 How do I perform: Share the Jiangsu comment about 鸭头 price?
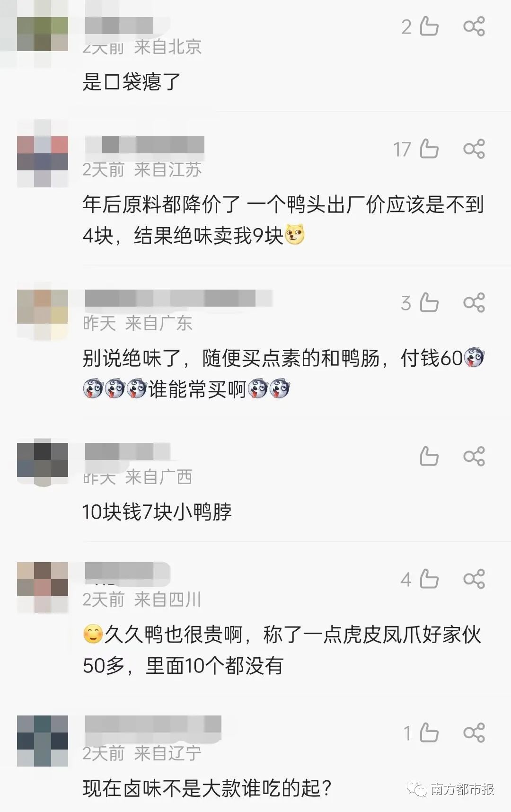tap(474, 149)
